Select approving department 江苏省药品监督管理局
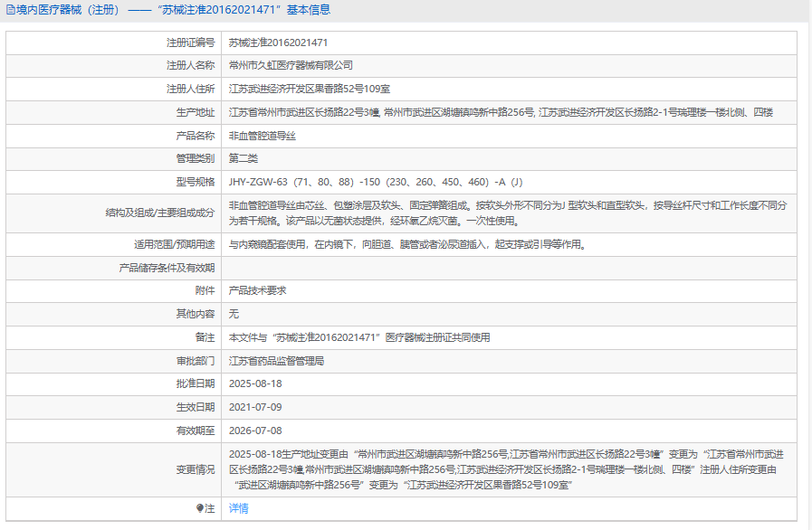The image size is (812, 530). pos(276,361)
